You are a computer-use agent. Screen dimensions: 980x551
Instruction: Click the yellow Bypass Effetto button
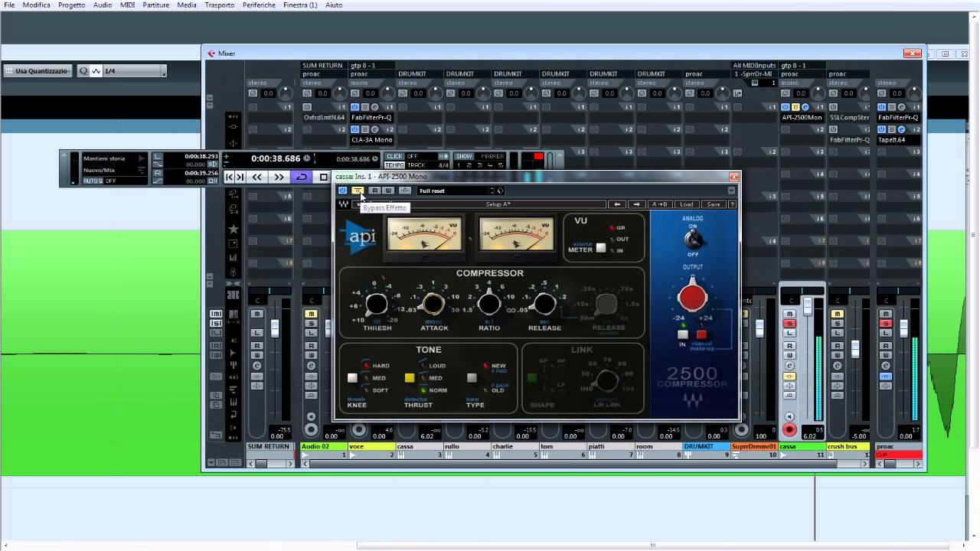[x=357, y=191]
